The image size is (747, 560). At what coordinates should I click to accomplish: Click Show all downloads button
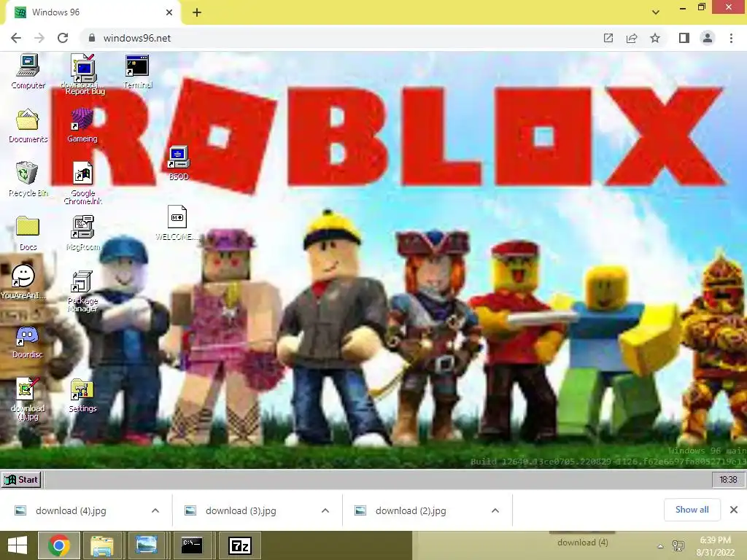692,510
